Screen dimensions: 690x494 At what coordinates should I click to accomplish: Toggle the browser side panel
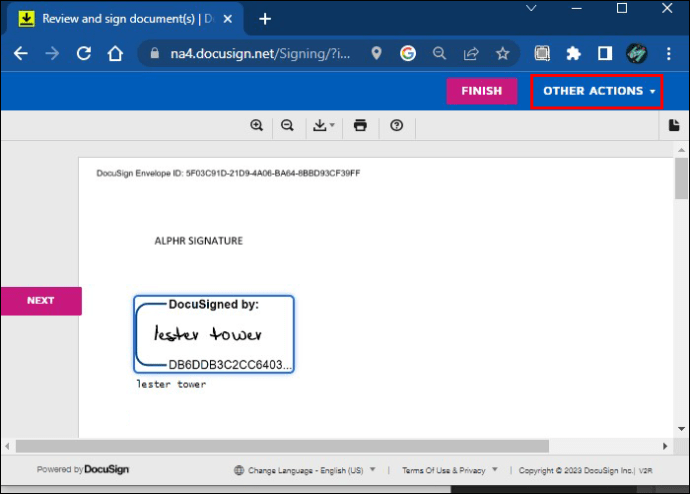pyautogui.click(x=605, y=54)
